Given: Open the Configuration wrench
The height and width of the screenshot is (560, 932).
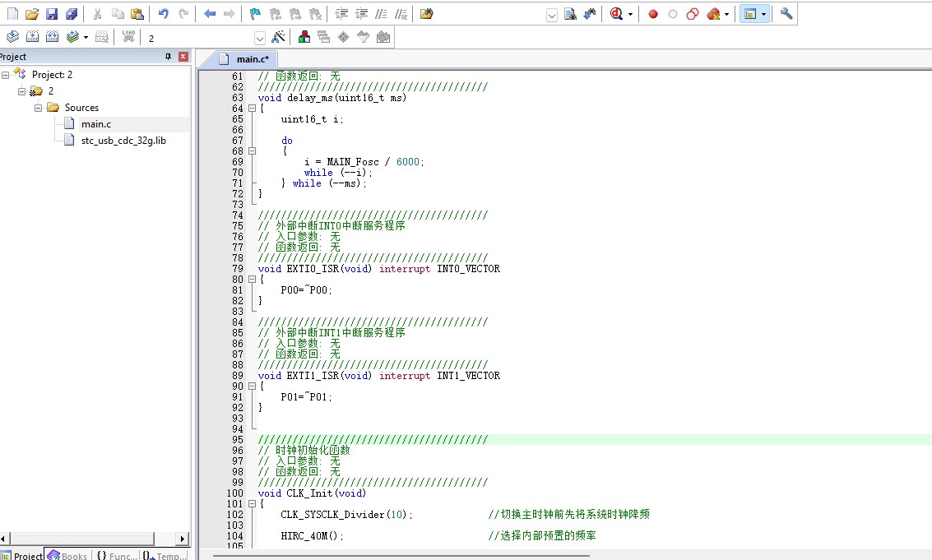Looking at the screenshot, I should point(786,14).
